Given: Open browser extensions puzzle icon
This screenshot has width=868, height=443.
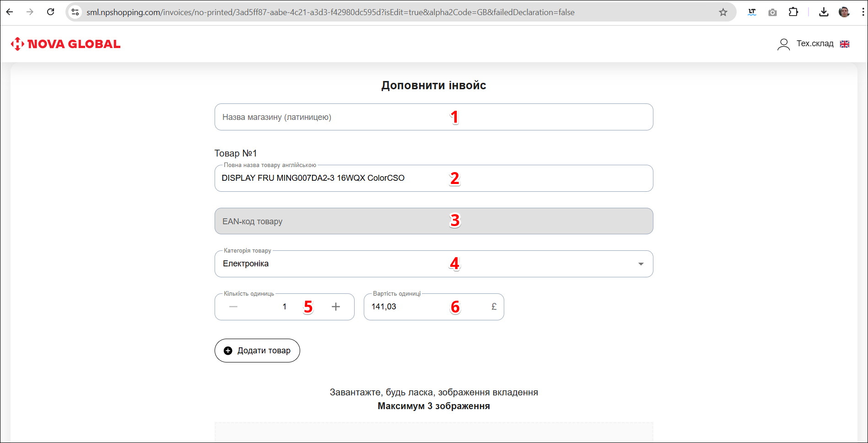Looking at the screenshot, I should point(793,12).
